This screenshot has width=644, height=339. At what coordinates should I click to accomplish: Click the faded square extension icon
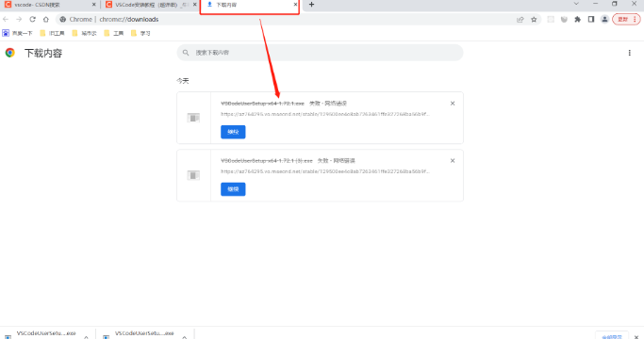point(551,19)
